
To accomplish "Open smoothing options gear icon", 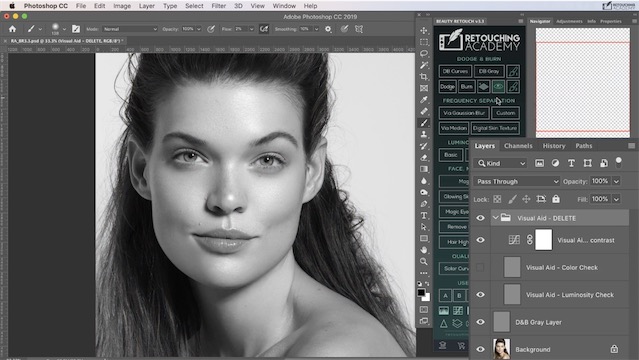I will (x=328, y=29).
